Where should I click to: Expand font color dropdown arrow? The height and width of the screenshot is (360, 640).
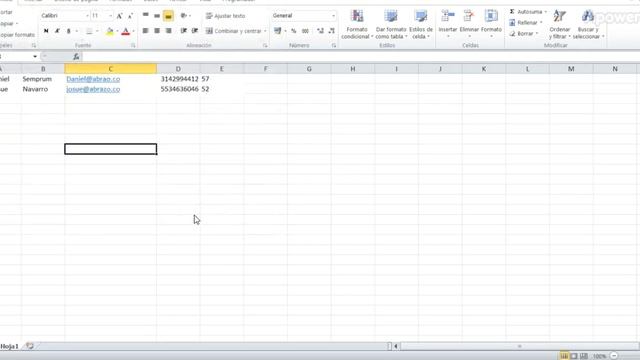133,31
